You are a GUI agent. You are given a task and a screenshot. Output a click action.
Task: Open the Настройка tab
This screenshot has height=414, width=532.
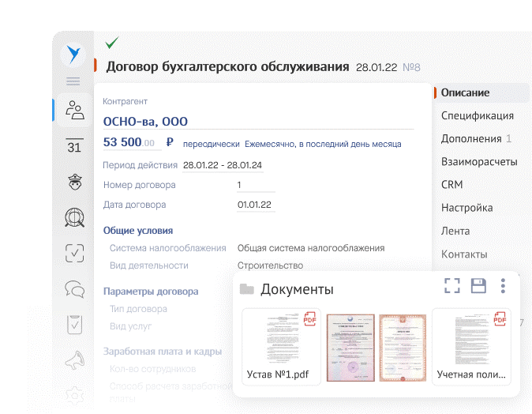(466, 208)
